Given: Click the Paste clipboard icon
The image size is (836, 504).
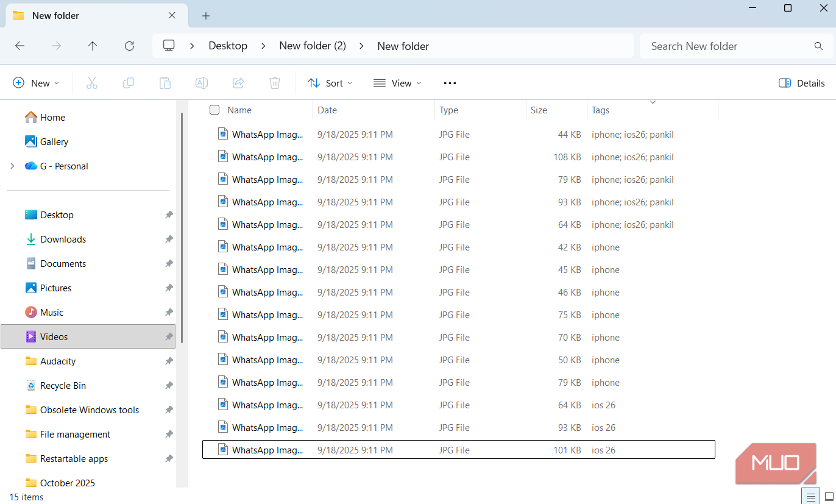Looking at the screenshot, I should click(165, 83).
